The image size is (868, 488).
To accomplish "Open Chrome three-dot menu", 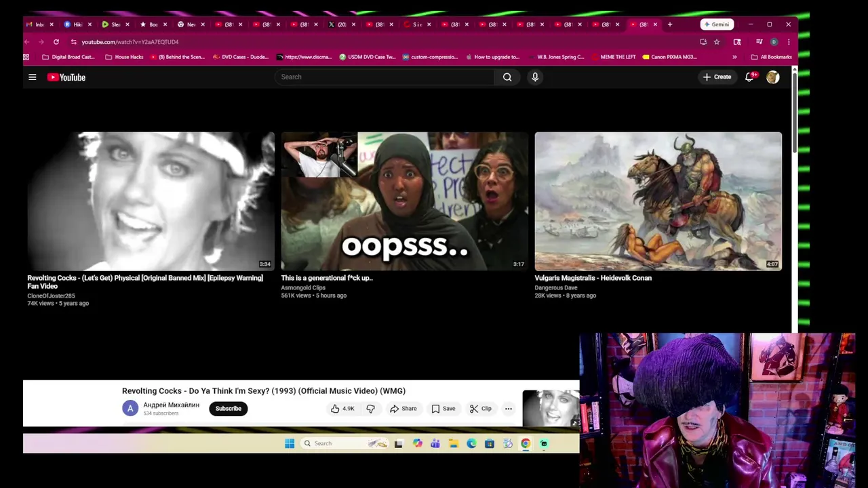I will tap(789, 42).
